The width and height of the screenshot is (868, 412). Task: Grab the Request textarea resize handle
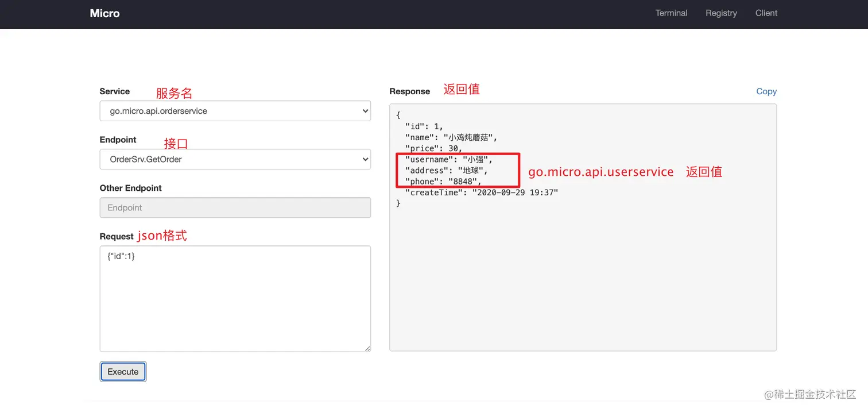[x=367, y=348]
